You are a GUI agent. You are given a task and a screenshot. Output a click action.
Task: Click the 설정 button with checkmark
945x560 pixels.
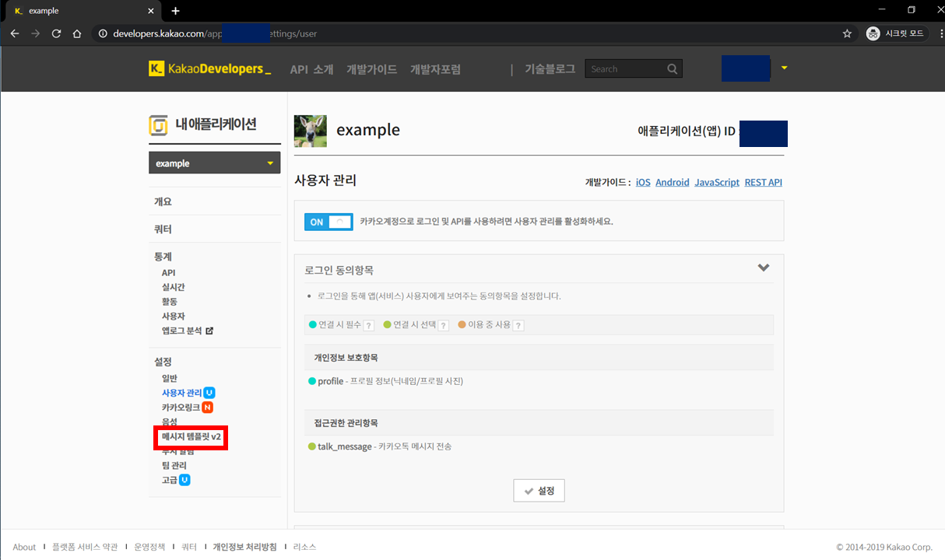click(x=539, y=491)
